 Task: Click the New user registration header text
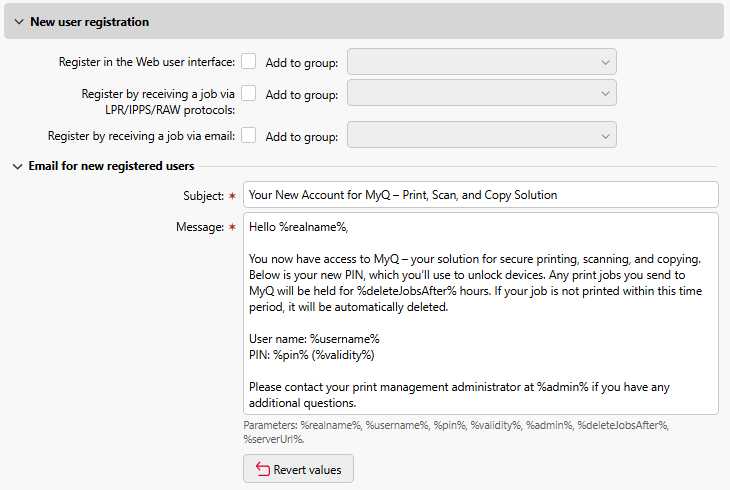click(x=90, y=22)
